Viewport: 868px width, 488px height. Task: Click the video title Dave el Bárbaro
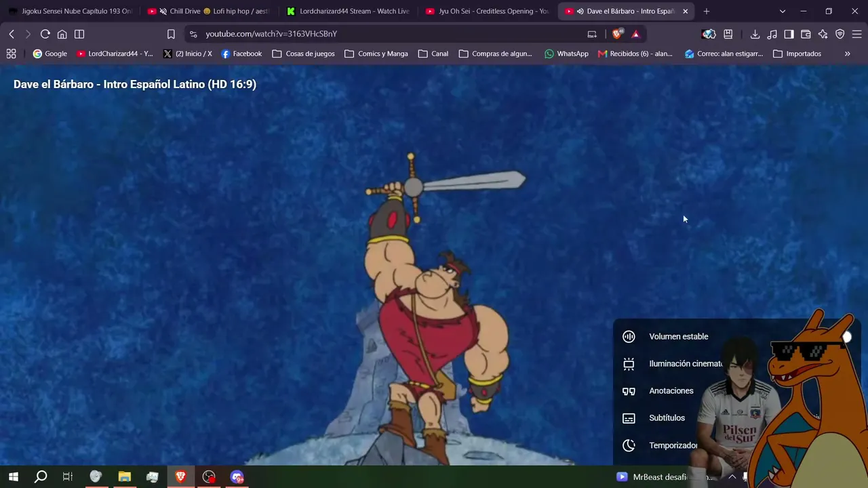coord(135,84)
